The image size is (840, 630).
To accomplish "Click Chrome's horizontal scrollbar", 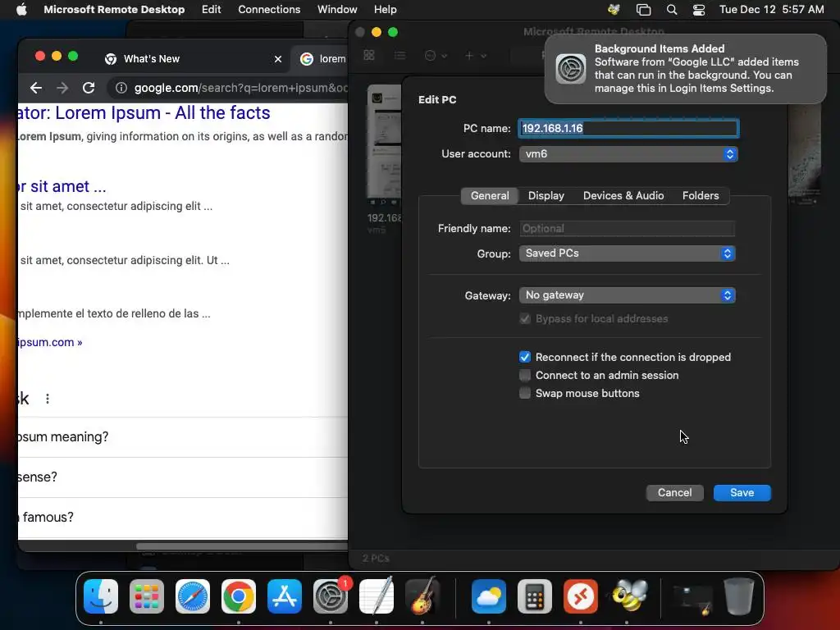I will click(x=242, y=546).
